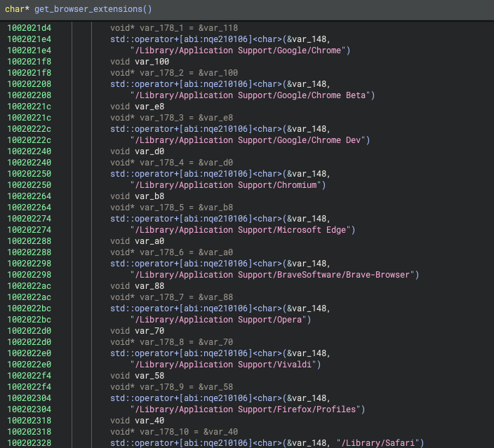This screenshot has height=448, width=494.
Task: Click address 100202240 beside "void var_d0"
Action: point(29,151)
